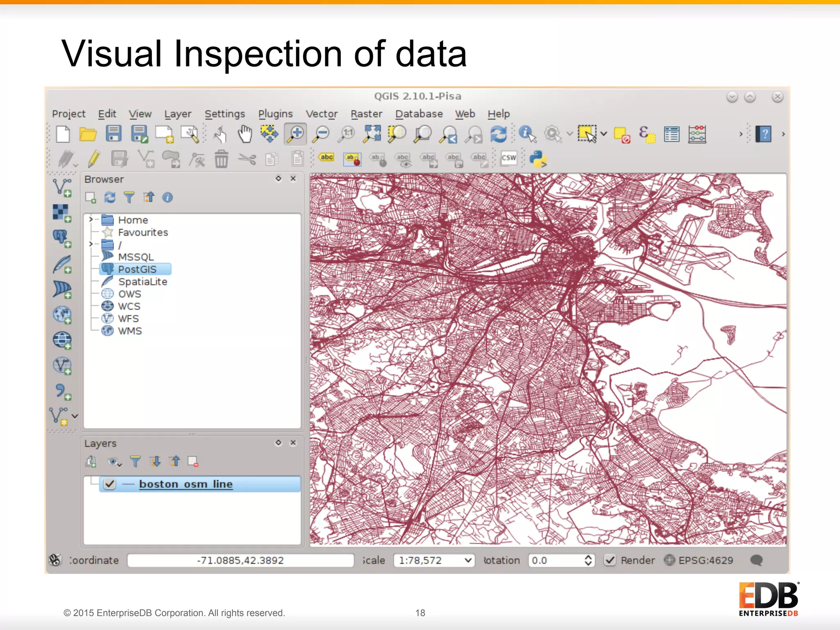Open a project using the yellow folder icon

pyautogui.click(x=88, y=134)
